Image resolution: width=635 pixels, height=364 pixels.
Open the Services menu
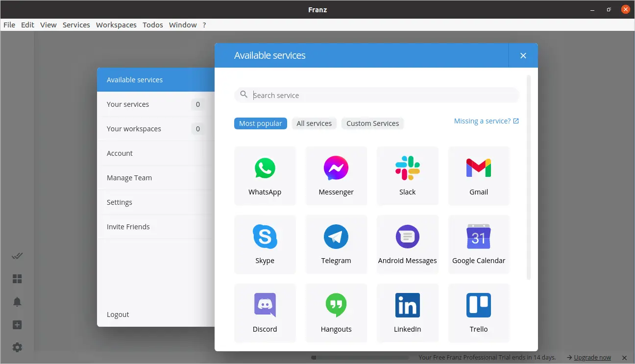pos(76,24)
